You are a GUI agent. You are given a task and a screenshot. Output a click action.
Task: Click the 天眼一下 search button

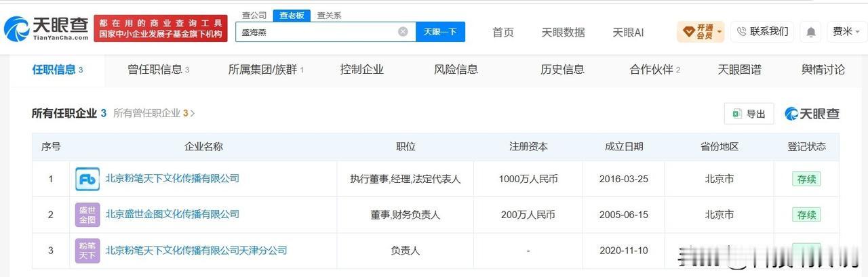pyautogui.click(x=440, y=32)
